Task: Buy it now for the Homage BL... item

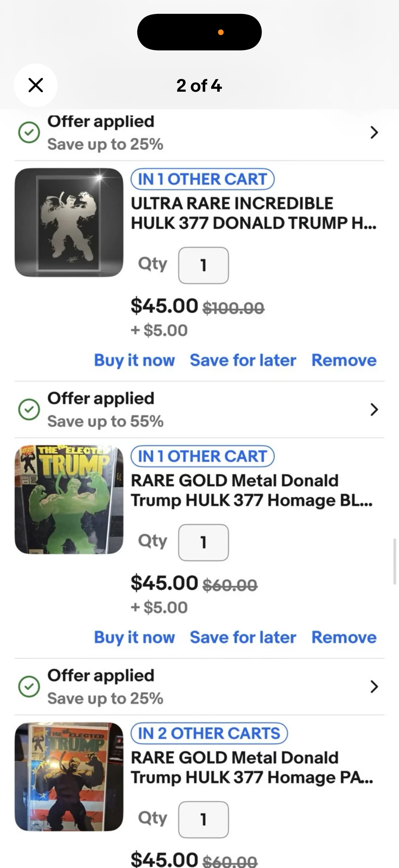Action: click(x=134, y=637)
